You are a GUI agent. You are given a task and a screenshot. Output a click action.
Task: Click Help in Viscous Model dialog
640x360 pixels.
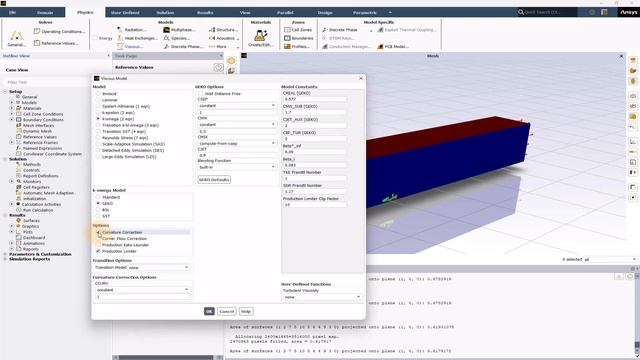[x=246, y=311]
